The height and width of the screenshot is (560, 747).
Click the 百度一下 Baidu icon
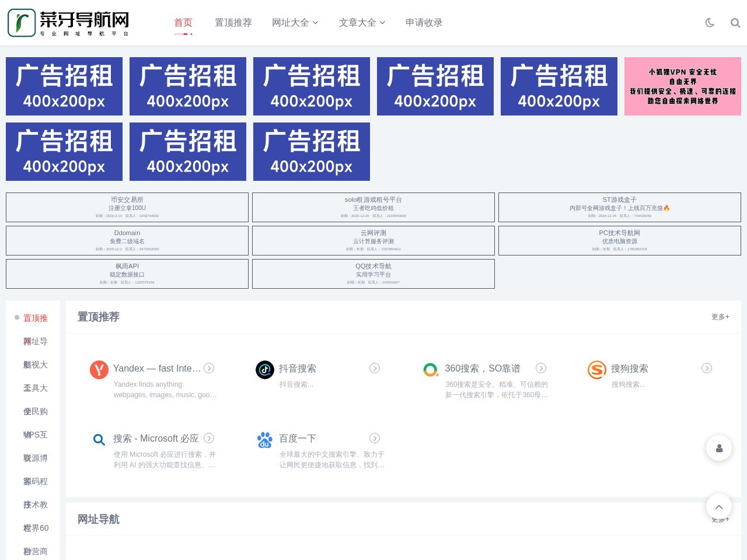pos(265,439)
